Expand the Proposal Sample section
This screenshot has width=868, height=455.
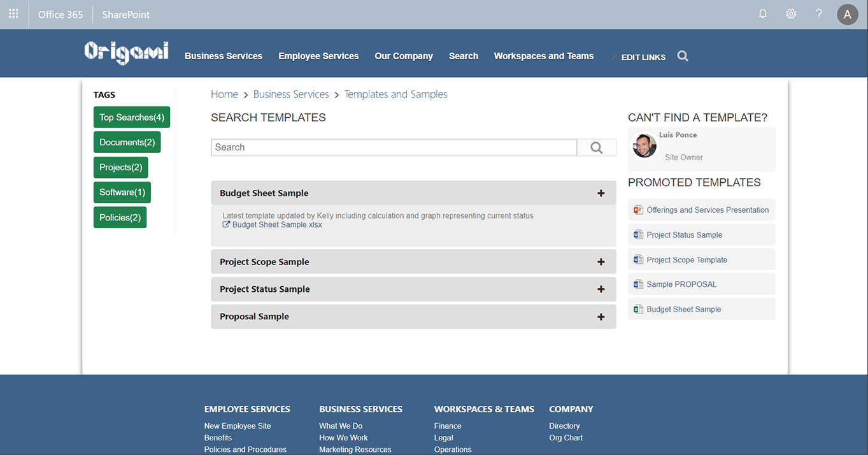pos(601,317)
